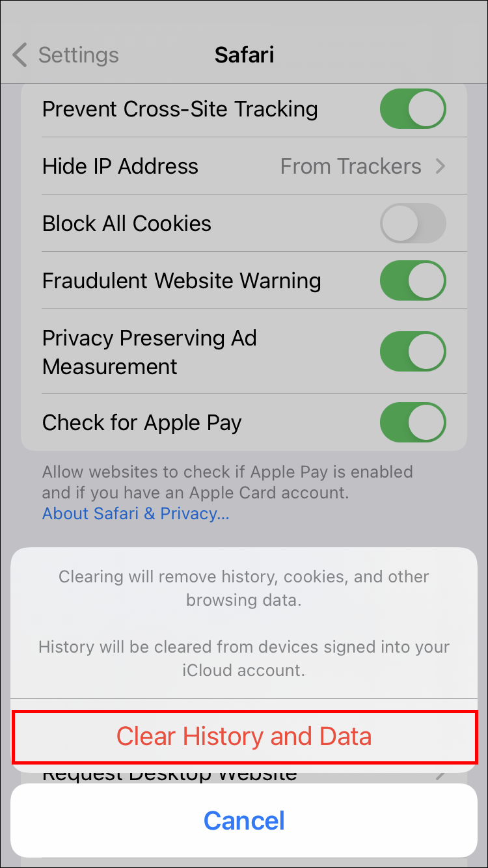Tap the Safari page title
Image resolution: width=488 pixels, height=868 pixels.
point(244,55)
